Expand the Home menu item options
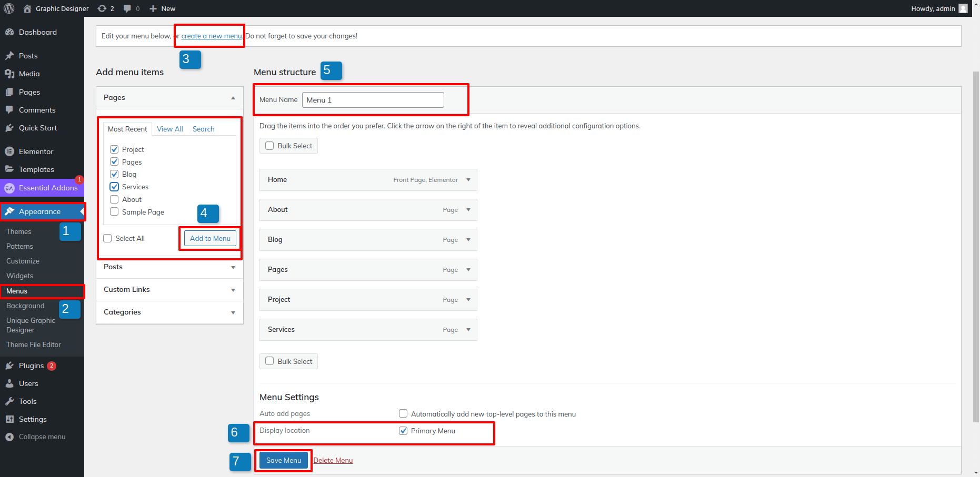 (468, 180)
